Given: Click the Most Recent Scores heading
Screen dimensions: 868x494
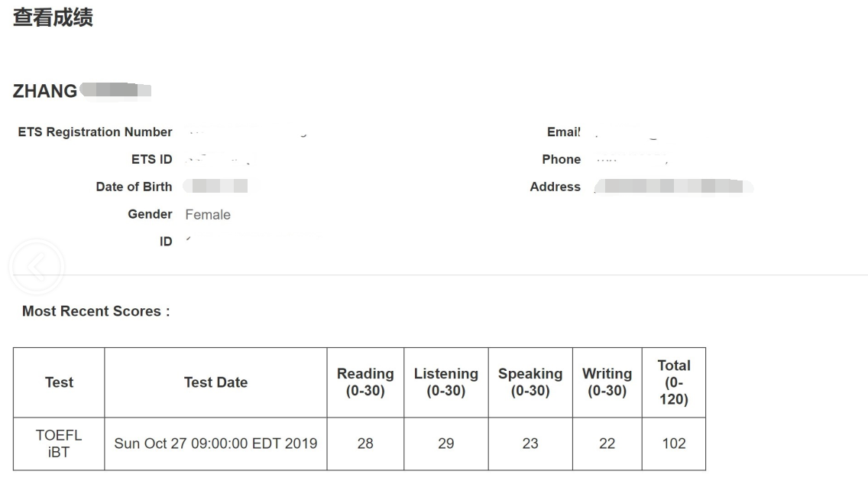Looking at the screenshot, I should (96, 311).
